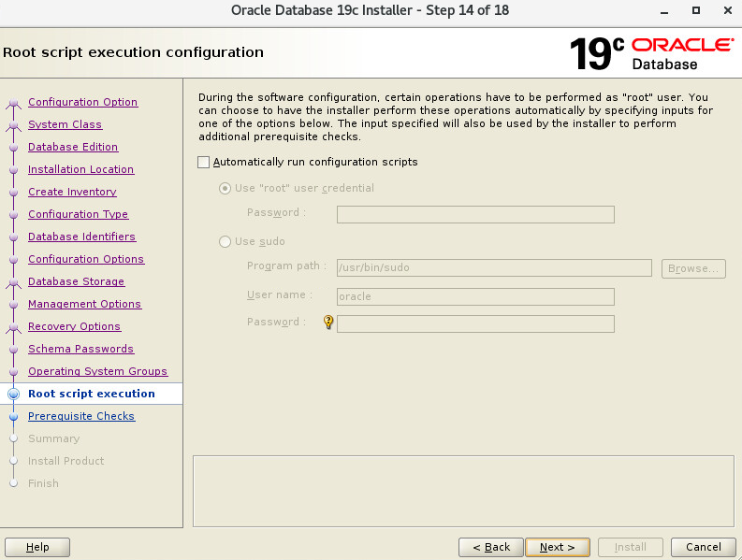This screenshot has height=560, width=742.
Task: Close the Oracle installer window
Action: [728, 10]
